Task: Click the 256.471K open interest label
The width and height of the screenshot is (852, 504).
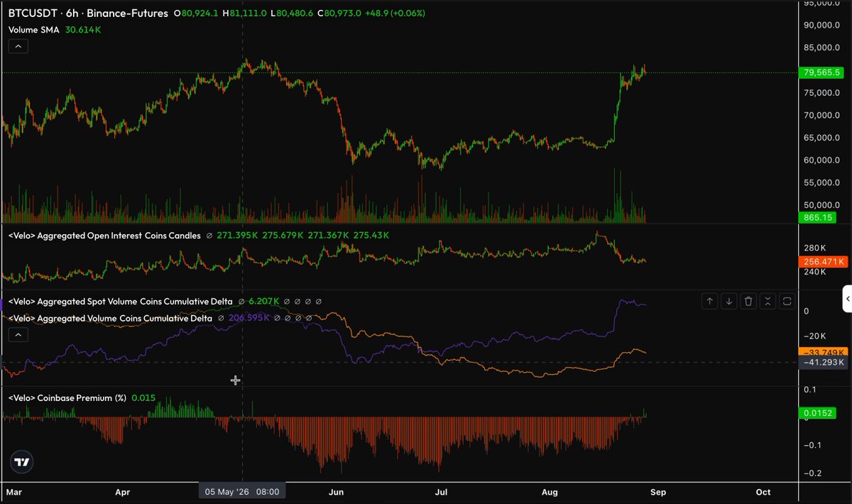Action: click(x=822, y=262)
